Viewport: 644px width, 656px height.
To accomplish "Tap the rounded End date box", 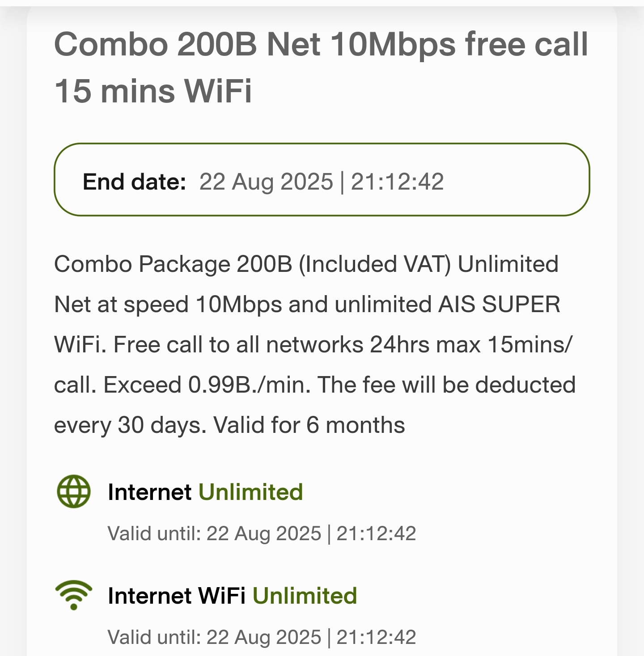I will click(322, 180).
